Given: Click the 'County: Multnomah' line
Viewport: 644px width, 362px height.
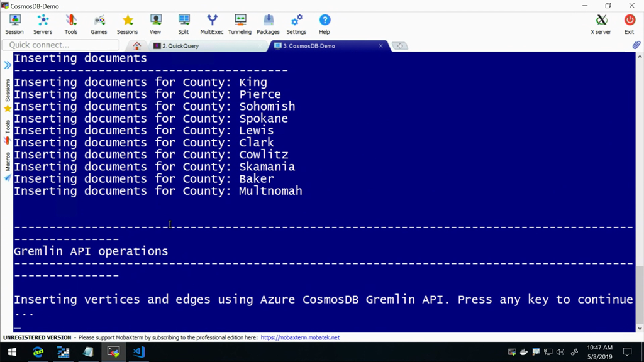Looking at the screenshot, I should pyautogui.click(x=242, y=191).
